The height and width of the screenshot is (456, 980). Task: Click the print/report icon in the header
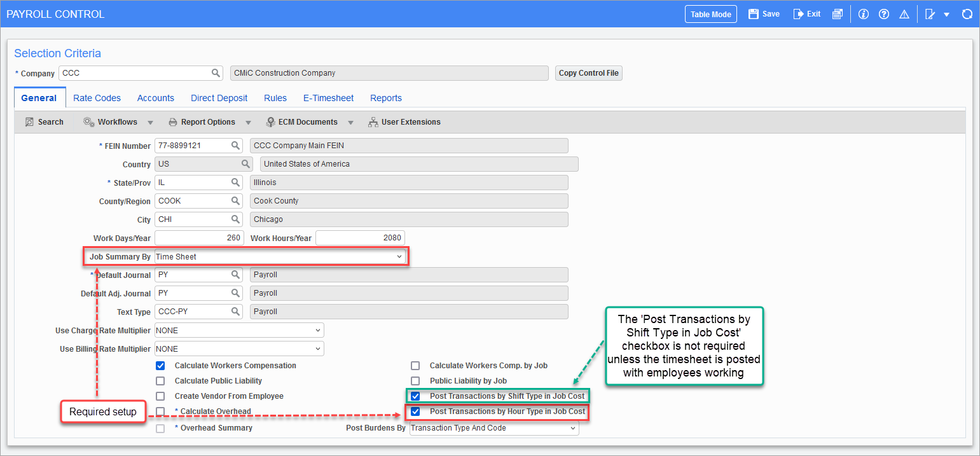point(838,13)
